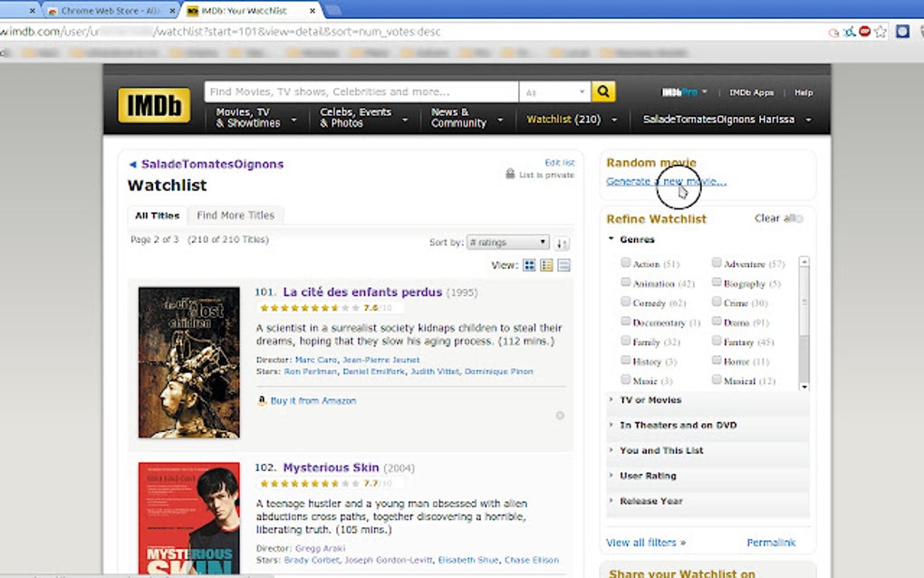This screenshot has width=924, height=578.
Task: Click the Help link in header
Action: (x=804, y=92)
